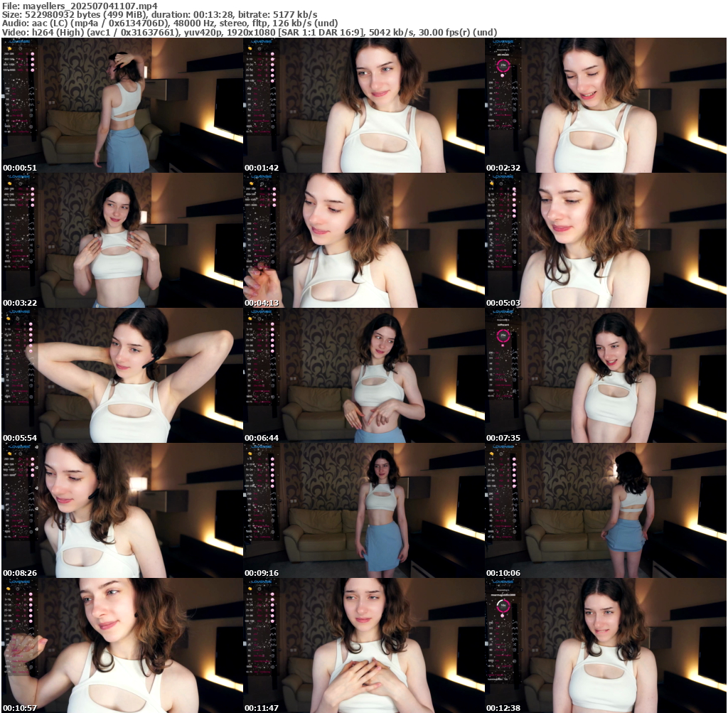Viewport: 728px width, 713px height.
Task: Open the thumbnail at 00:01:42
Action: (364, 105)
